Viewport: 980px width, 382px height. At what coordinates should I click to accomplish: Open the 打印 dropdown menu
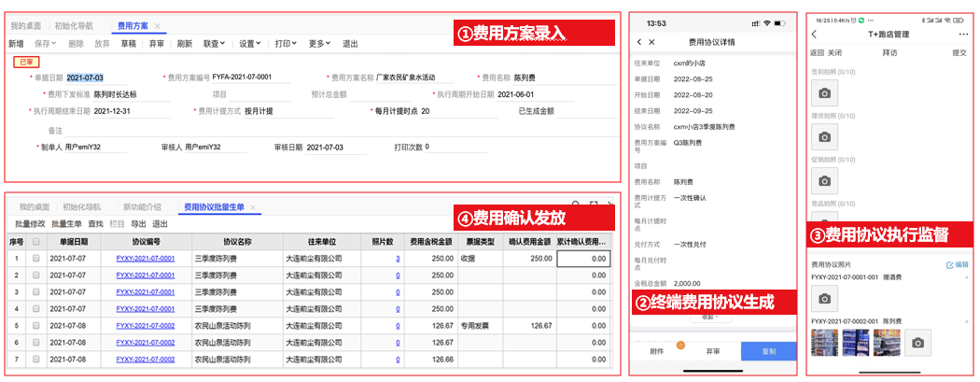pos(286,44)
